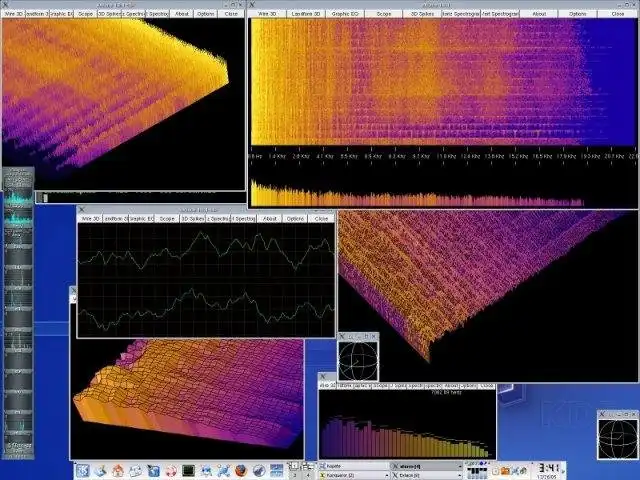
Task: Select Scope tab in top-right window
Action: click(x=384, y=14)
